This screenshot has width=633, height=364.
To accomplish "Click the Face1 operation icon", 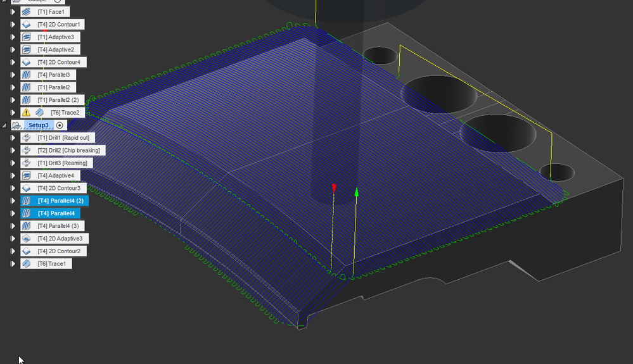I will coord(27,11).
